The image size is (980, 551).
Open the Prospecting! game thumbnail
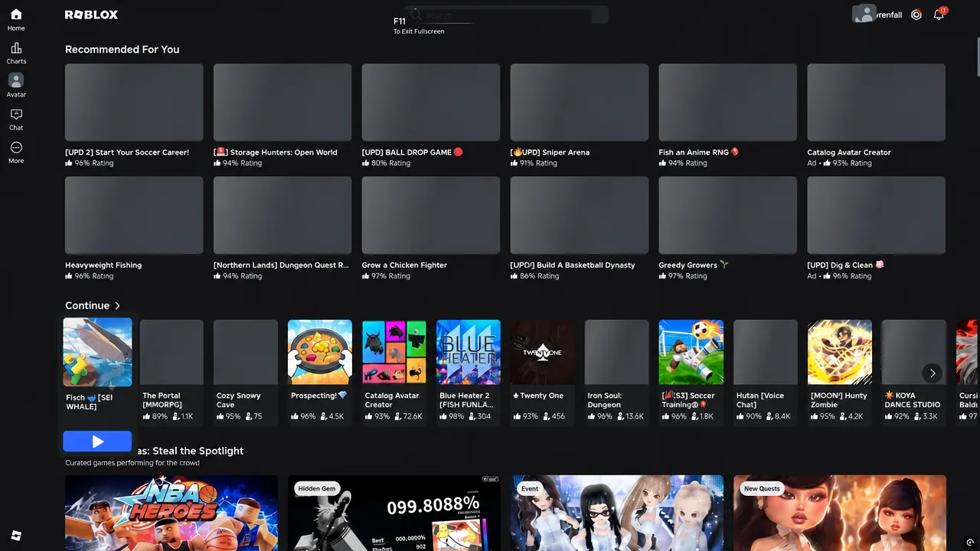coord(320,352)
